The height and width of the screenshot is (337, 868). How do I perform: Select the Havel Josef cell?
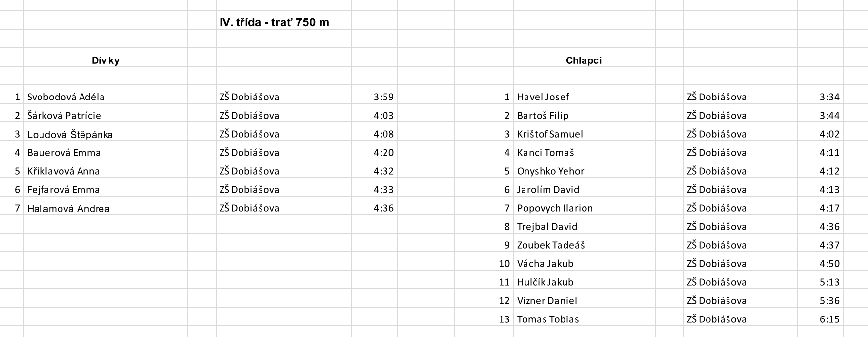pyautogui.click(x=543, y=97)
